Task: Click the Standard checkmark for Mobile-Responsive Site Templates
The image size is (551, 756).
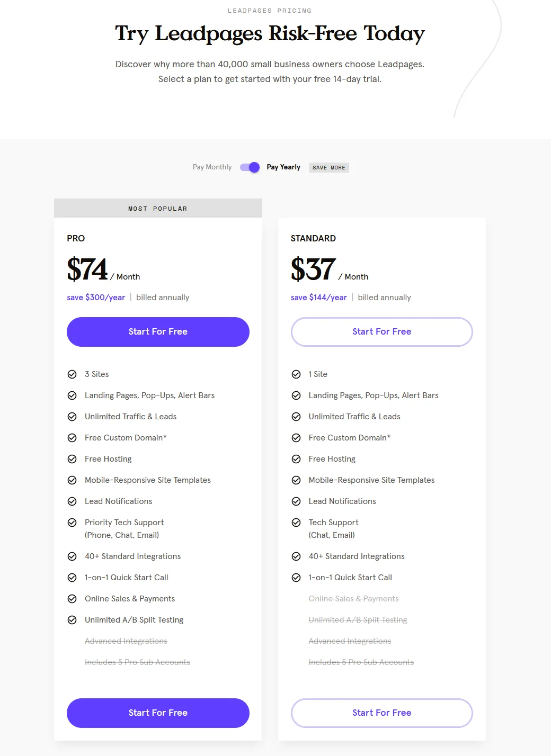Action: 296,480
